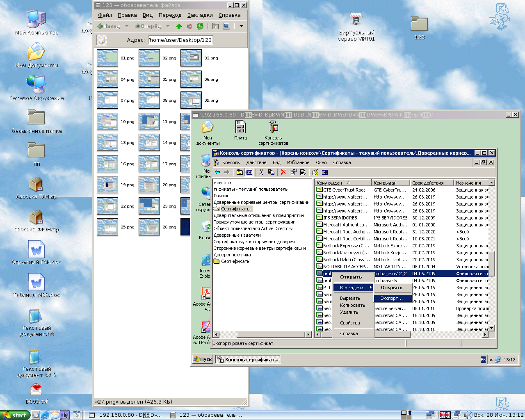525x420 pixels.
Task: Toggle the console tree show/hide toolbar button
Action: point(249,172)
